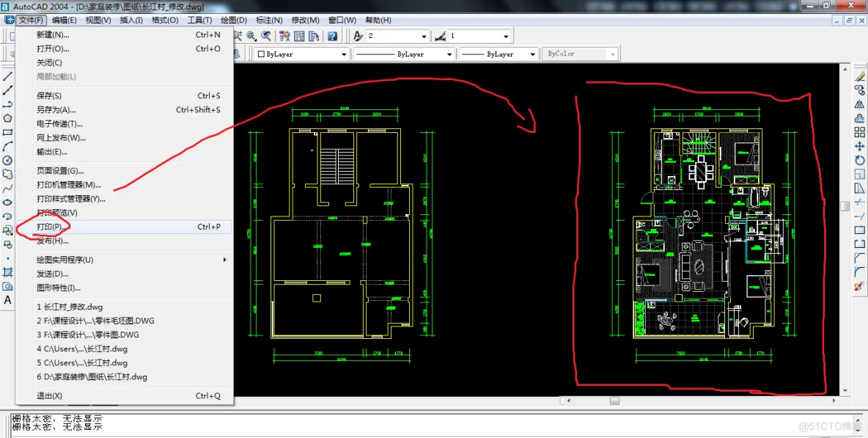
Task: Select the Ellipse draw tool
Action: [8, 202]
